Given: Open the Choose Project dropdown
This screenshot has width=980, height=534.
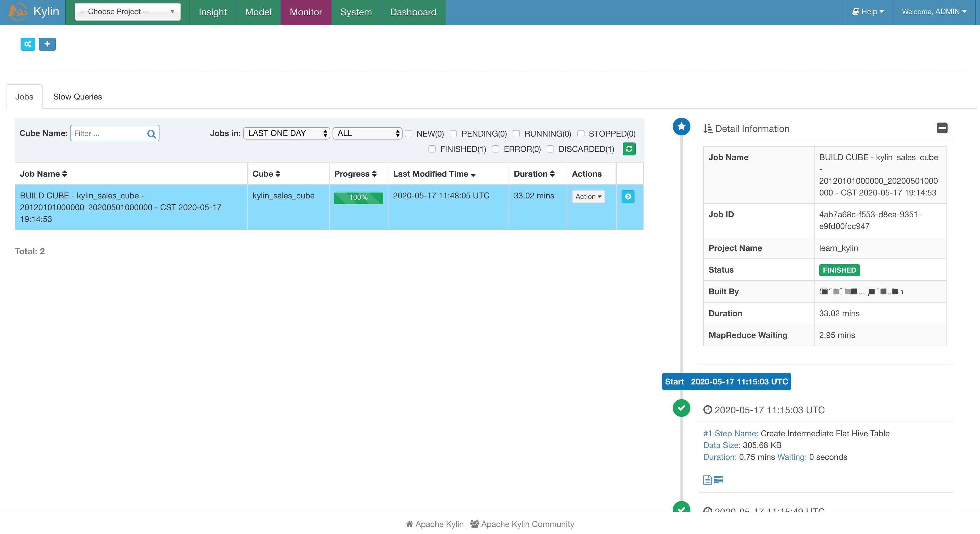Looking at the screenshot, I should pos(127,12).
